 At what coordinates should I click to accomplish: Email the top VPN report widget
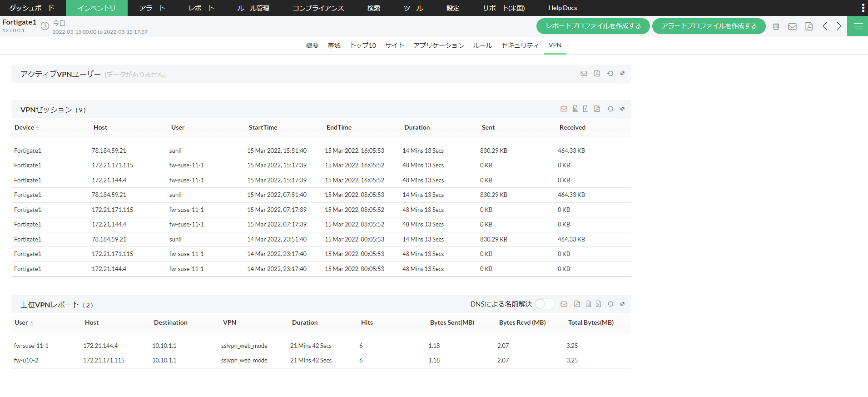(x=564, y=304)
